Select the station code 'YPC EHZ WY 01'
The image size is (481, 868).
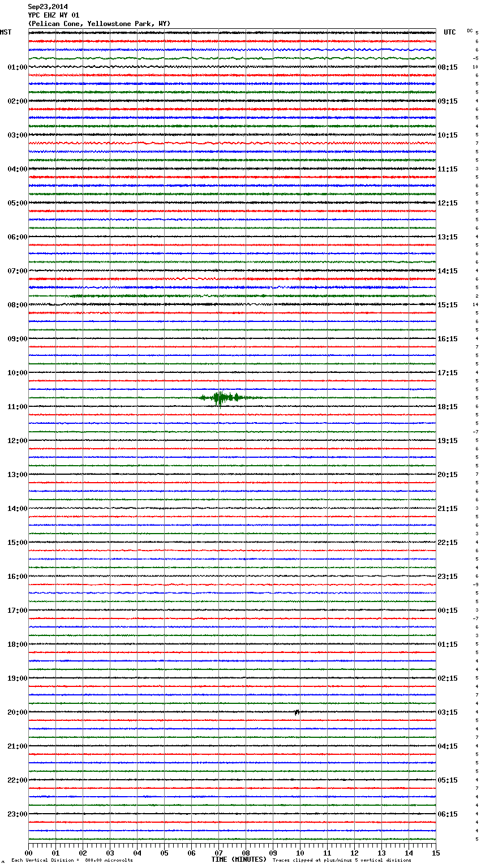54,15
